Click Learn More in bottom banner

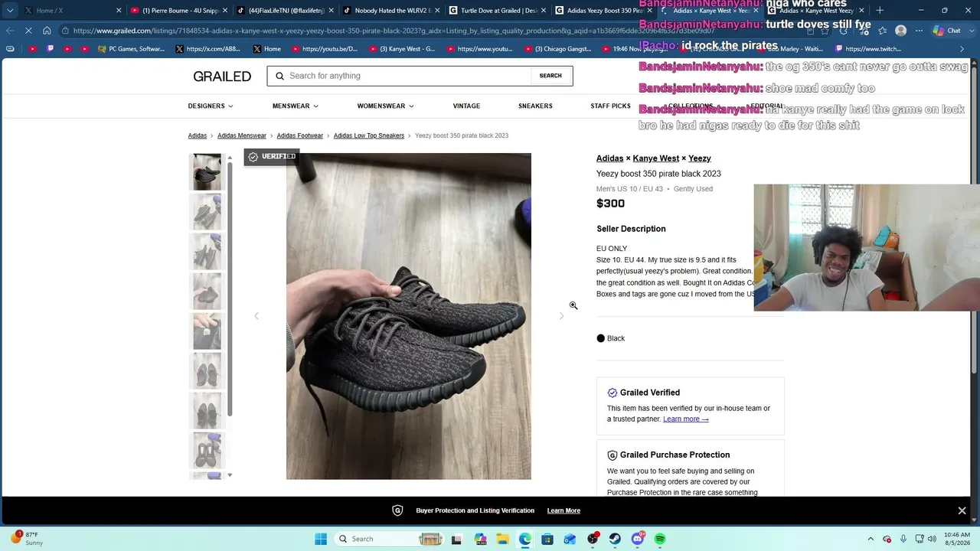pyautogui.click(x=563, y=510)
